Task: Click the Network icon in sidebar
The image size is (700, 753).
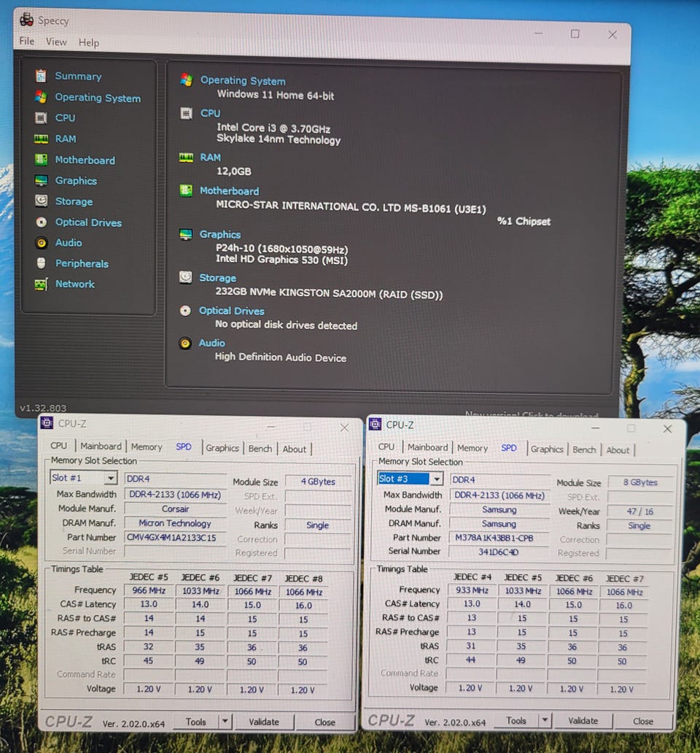Action: (x=42, y=284)
